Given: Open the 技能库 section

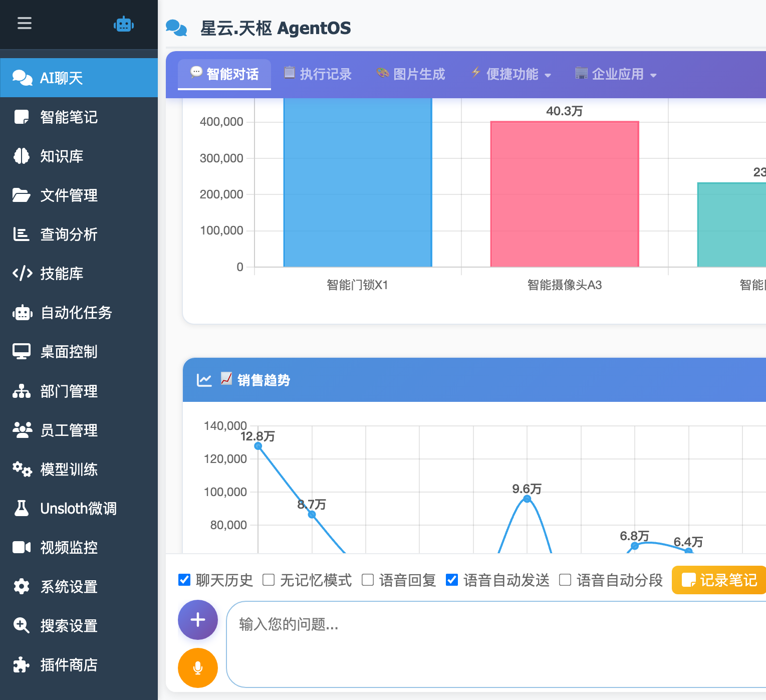Looking at the screenshot, I should (62, 274).
